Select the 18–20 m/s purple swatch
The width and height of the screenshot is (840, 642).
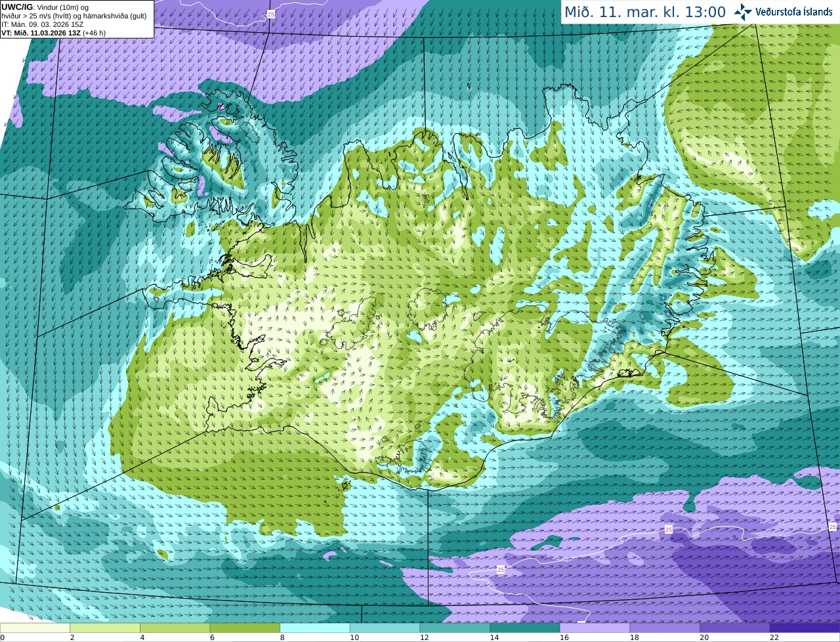[665, 628]
